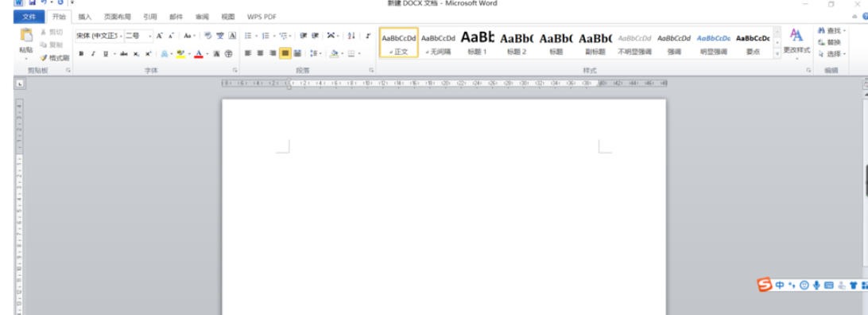Click the Sogou input method S icon
The width and height of the screenshot is (868, 315).
click(x=765, y=285)
